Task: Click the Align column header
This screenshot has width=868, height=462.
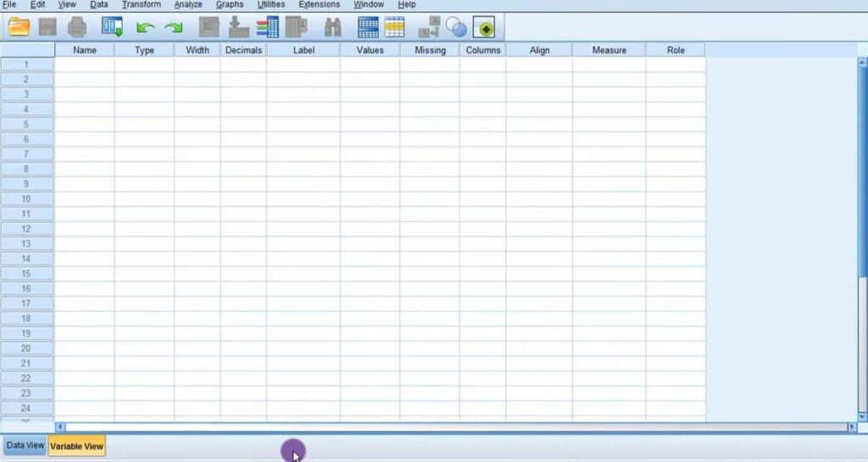Action: click(539, 50)
